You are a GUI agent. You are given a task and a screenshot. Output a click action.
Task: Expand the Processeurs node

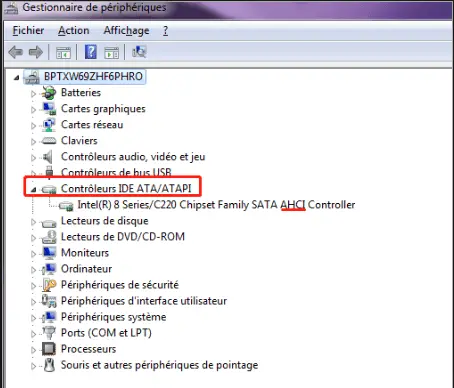coord(33,350)
